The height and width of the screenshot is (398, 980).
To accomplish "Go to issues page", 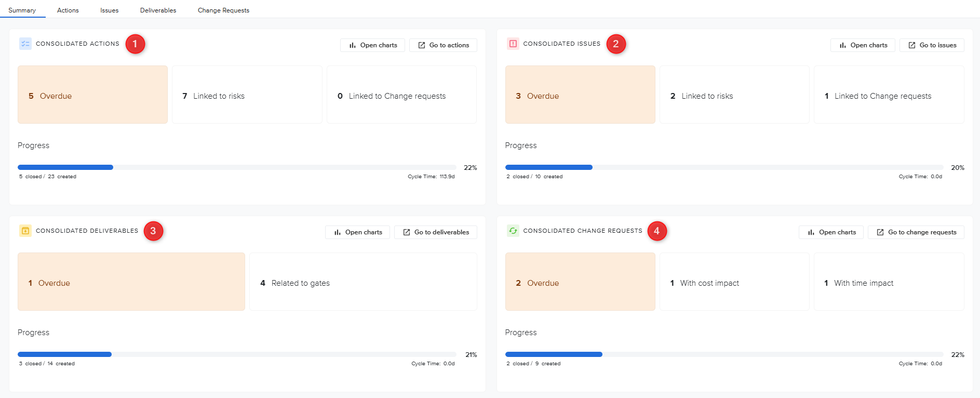I will coord(932,45).
